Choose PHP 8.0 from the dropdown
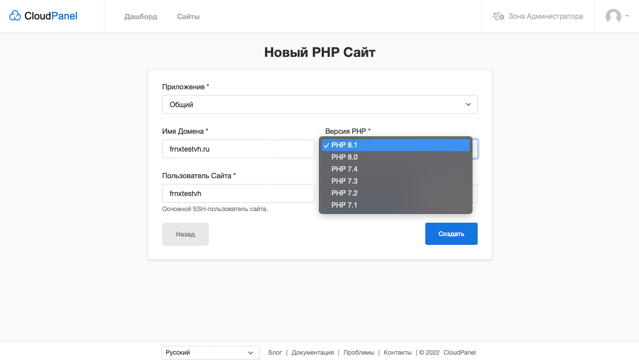The image size is (639, 364). point(395,157)
